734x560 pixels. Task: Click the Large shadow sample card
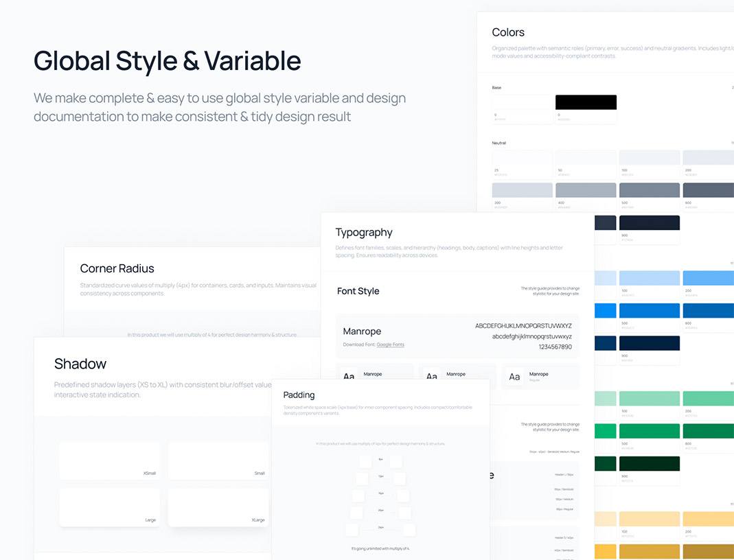click(110, 507)
